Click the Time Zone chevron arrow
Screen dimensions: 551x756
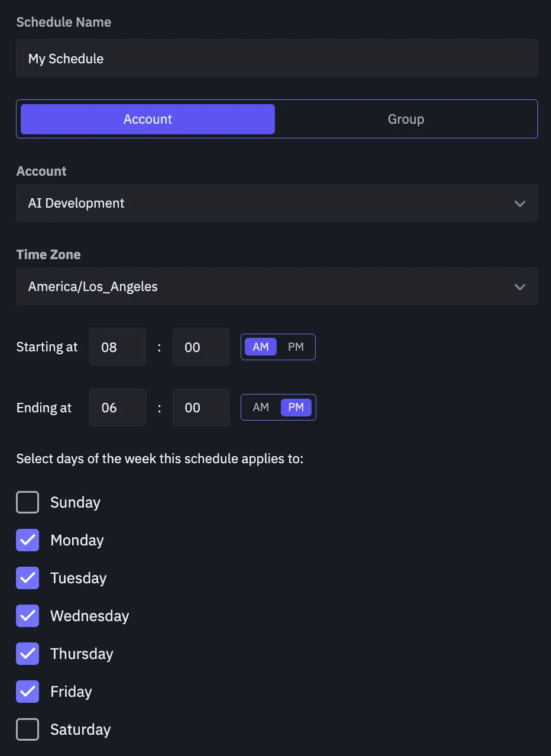coord(520,287)
